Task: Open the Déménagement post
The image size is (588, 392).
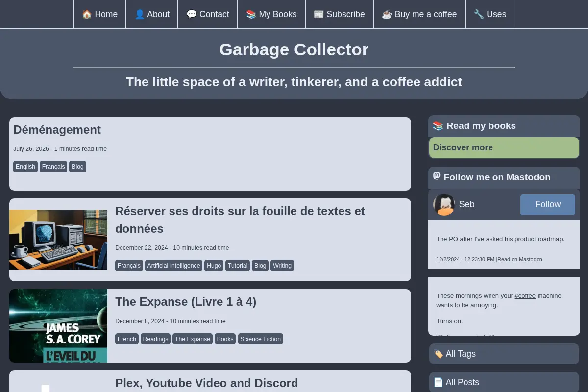Action: (x=57, y=130)
